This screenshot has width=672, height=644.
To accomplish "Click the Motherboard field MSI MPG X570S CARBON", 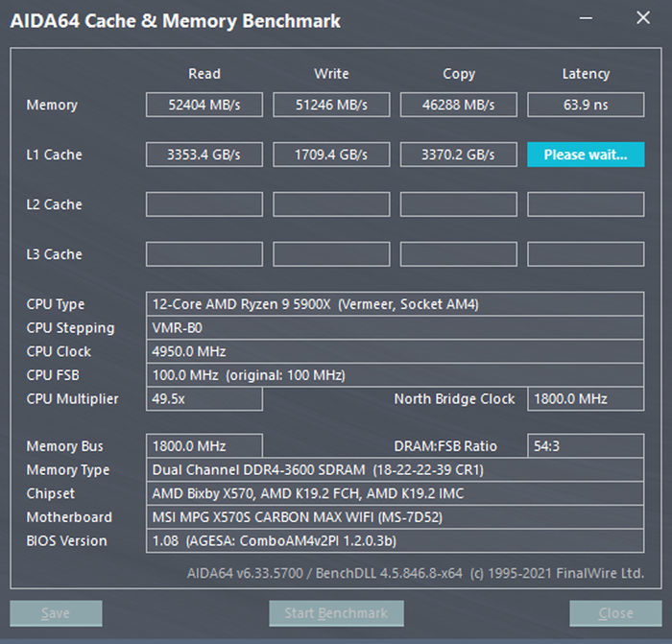I will (395, 517).
